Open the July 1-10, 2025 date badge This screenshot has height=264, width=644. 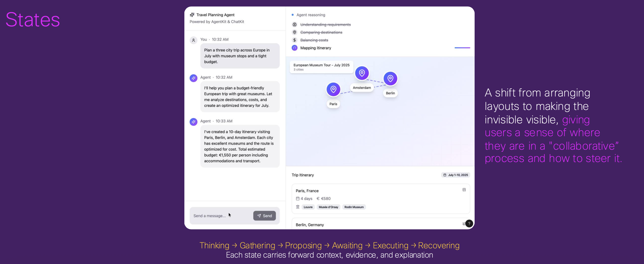[455, 175]
